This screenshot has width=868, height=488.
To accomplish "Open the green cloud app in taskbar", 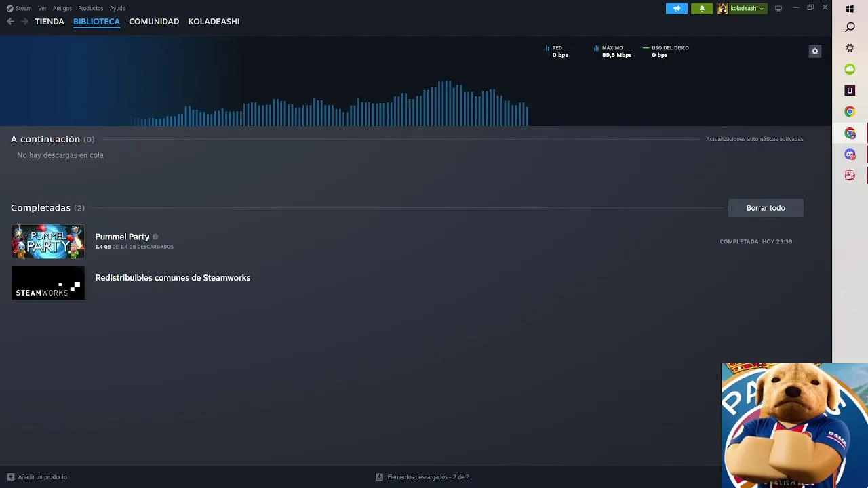I will pyautogui.click(x=850, y=69).
